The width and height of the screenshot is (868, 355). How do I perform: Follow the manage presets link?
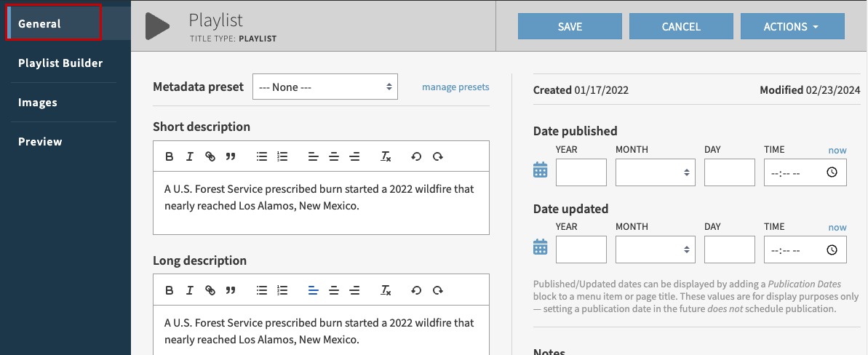point(455,87)
